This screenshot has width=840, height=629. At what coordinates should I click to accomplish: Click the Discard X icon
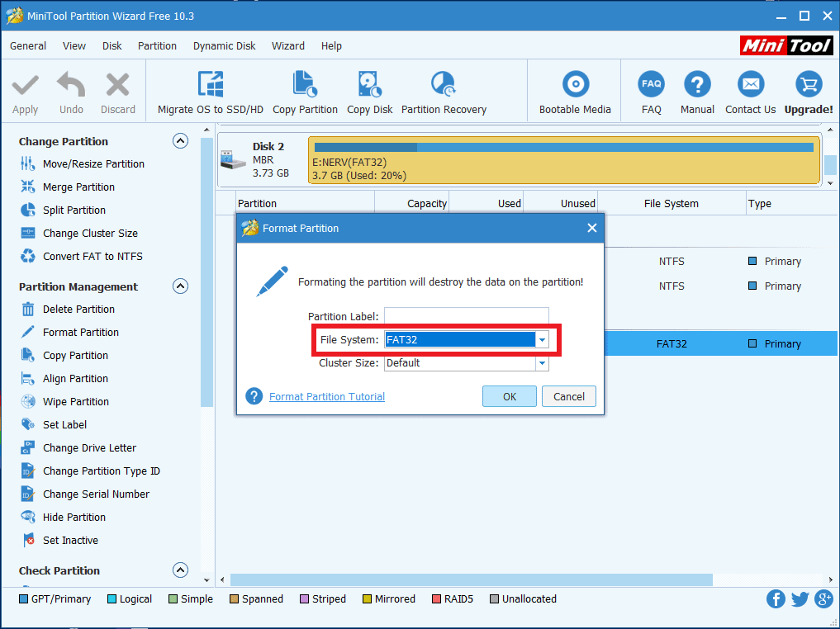(x=118, y=85)
